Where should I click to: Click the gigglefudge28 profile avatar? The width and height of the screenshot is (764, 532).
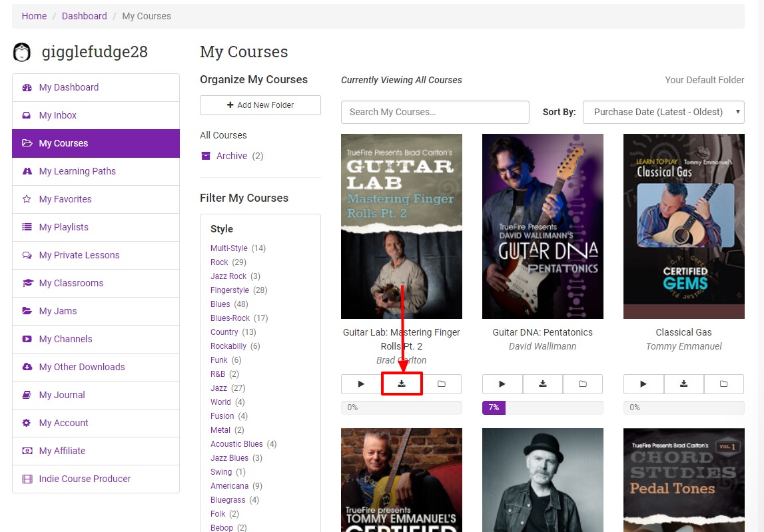(23, 53)
